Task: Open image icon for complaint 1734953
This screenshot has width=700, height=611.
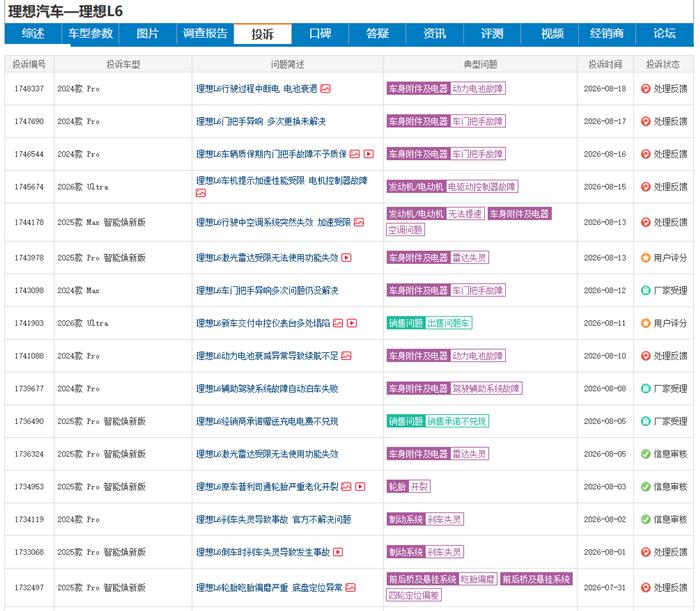Action: point(346,486)
